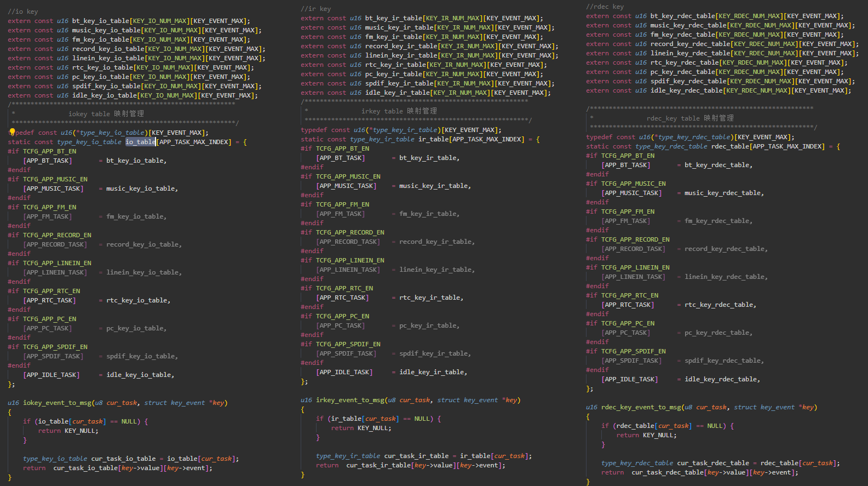This screenshot has width=868, height=486.
Task: Click the 'rdec_key table 映射管理' comment text
Action: pos(690,118)
